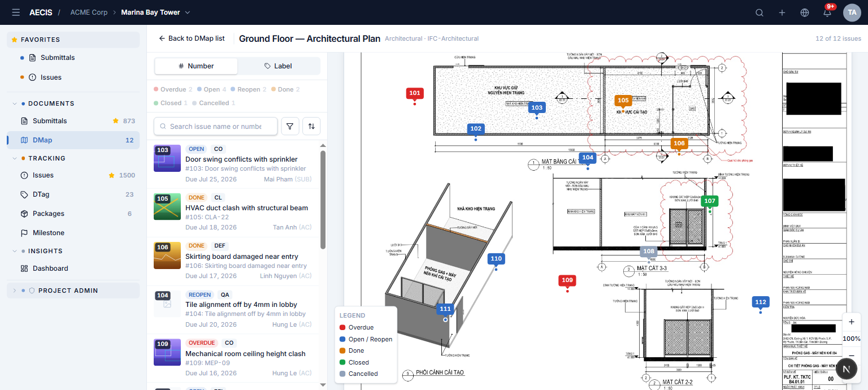Toggle the Cancelled status filter
Viewport: 868px width, 390px height.
(214, 103)
